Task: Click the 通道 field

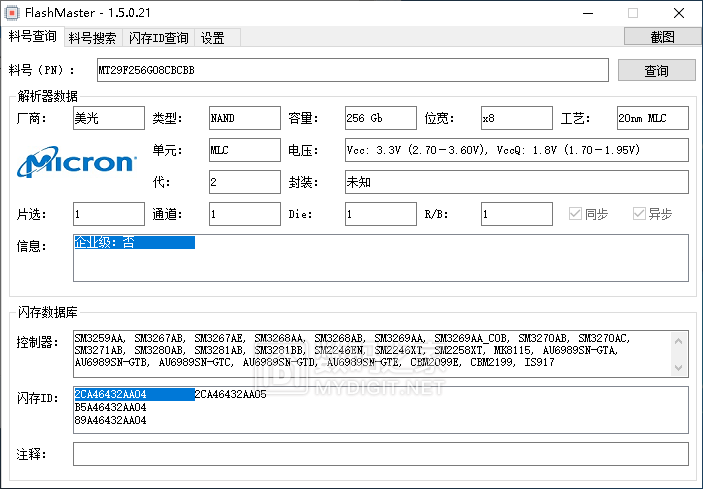Action: (245, 214)
